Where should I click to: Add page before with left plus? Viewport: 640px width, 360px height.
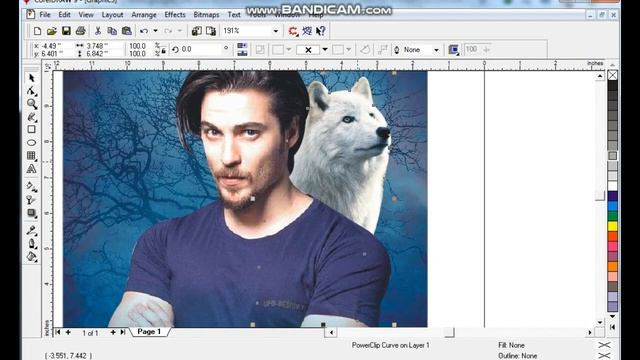tap(68, 332)
